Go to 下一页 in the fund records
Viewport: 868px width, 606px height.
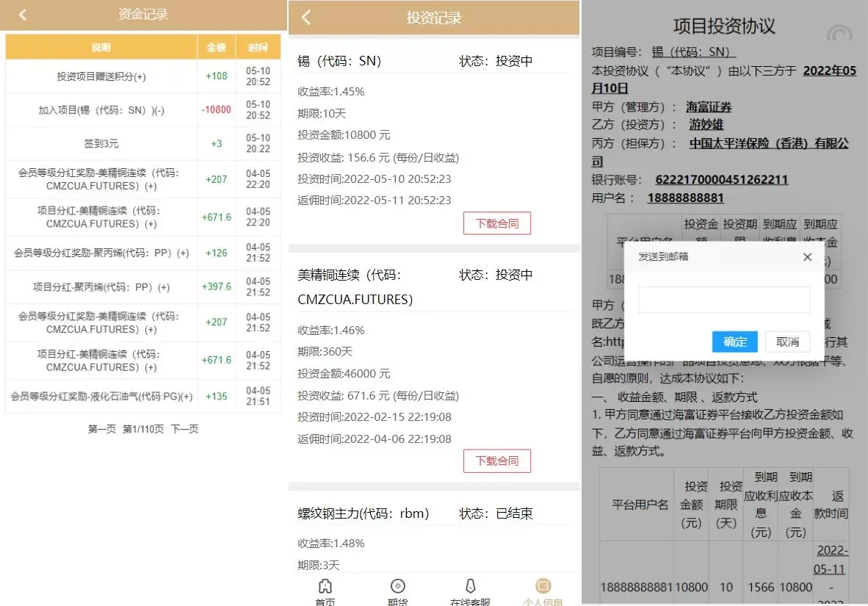[x=184, y=429]
